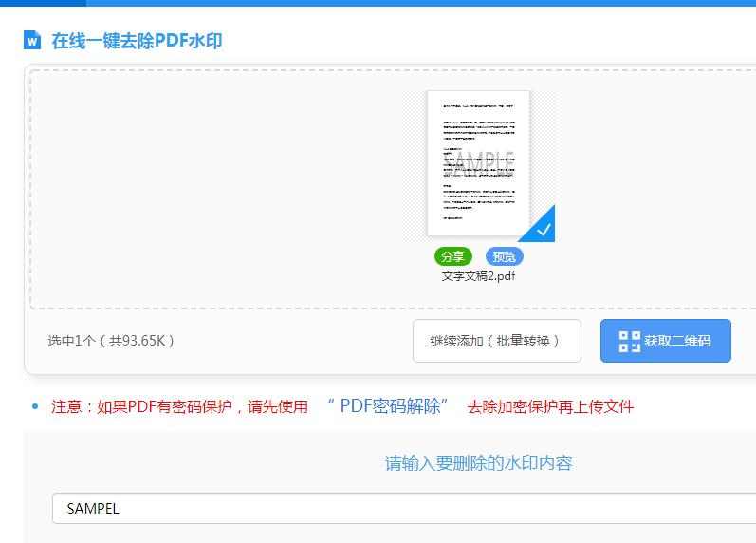Click 继续添加（批量转换）button
This screenshot has height=543, width=756.
[497, 341]
